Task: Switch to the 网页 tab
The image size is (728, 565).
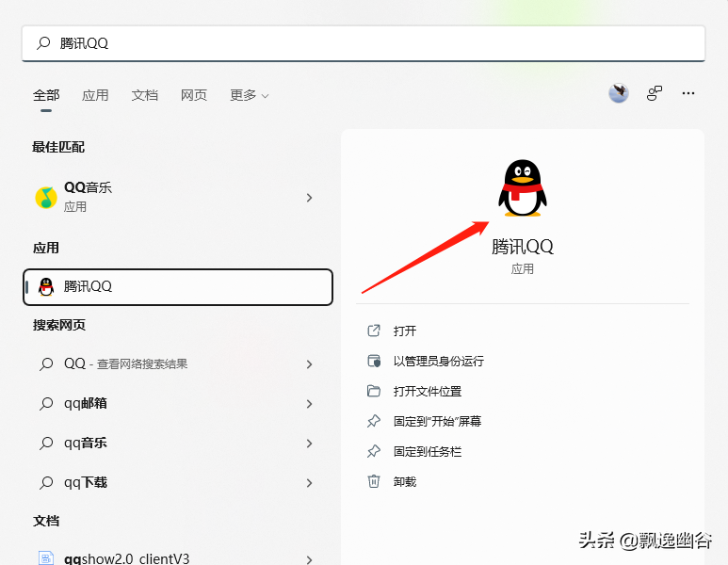Action: pyautogui.click(x=194, y=95)
